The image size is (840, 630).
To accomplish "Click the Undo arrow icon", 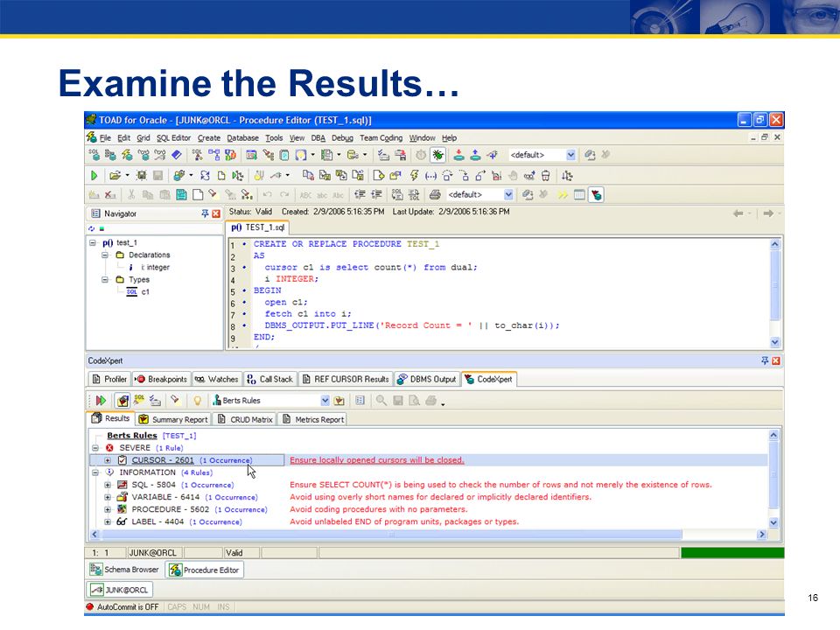I will tap(268, 195).
